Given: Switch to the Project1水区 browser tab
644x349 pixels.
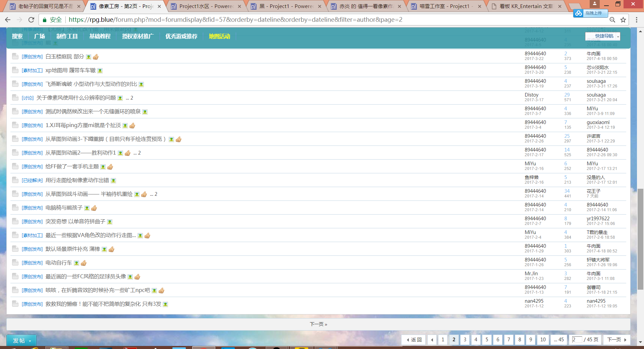Looking at the screenshot, I should tap(206, 6).
